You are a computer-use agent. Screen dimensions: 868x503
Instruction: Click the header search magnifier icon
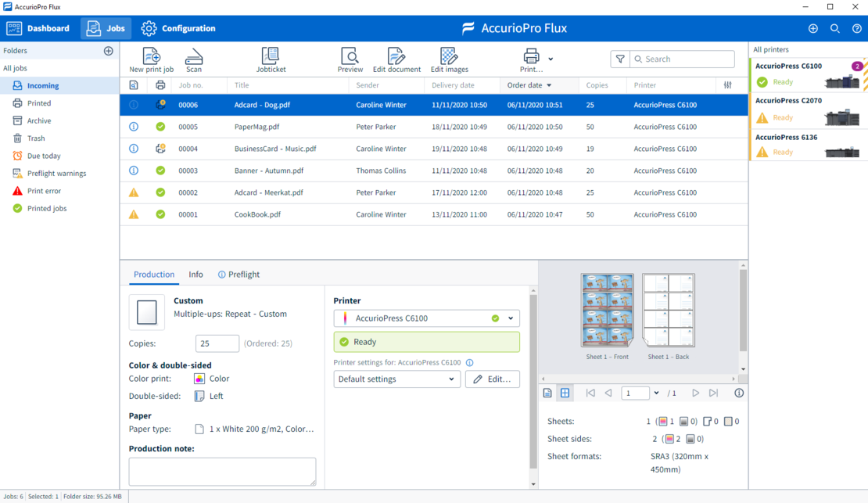(835, 28)
